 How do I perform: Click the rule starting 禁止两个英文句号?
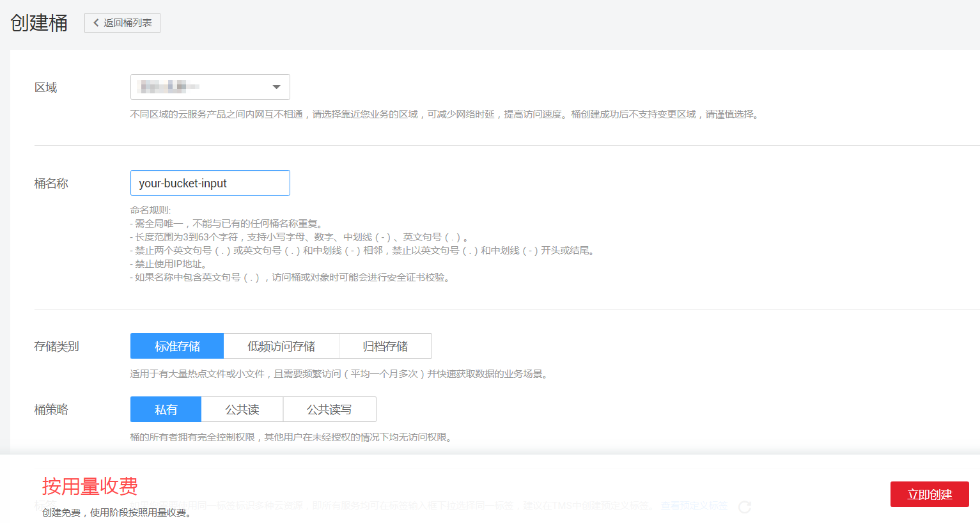[x=363, y=250]
